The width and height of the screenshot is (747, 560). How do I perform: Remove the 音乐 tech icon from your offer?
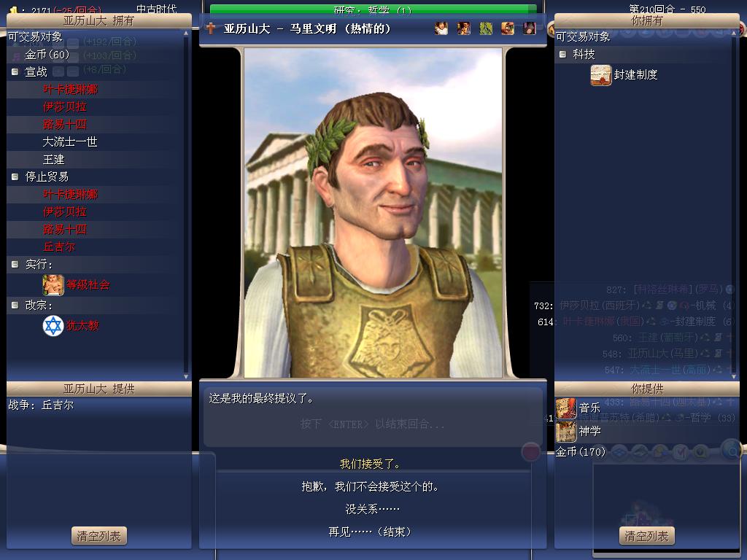pyautogui.click(x=566, y=408)
